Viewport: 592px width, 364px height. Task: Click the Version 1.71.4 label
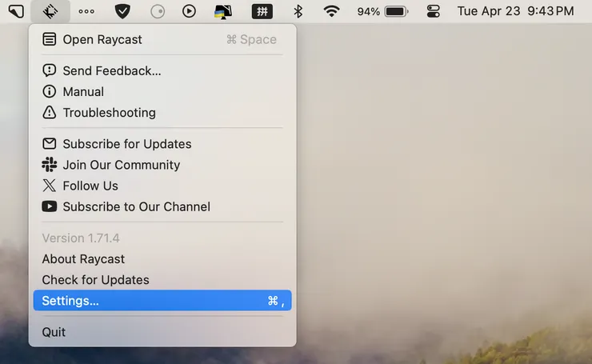click(81, 238)
